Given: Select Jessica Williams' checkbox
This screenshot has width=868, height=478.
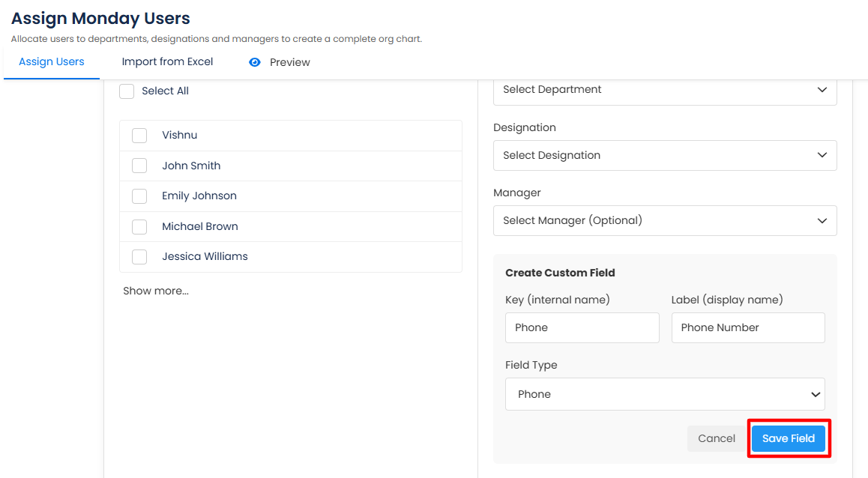Looking at the screenshot, I should [139, 257].
